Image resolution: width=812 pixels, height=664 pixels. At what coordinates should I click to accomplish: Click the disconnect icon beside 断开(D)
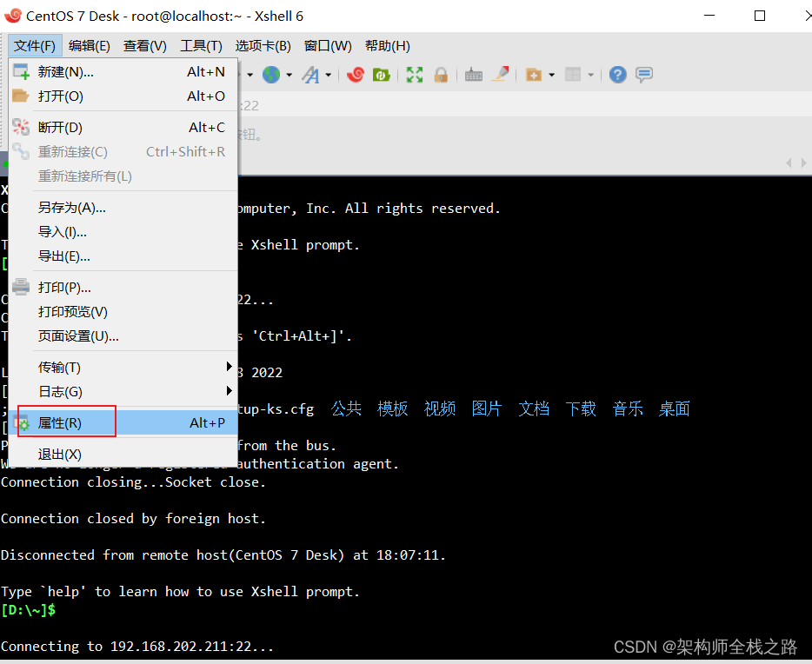(21, 127)
